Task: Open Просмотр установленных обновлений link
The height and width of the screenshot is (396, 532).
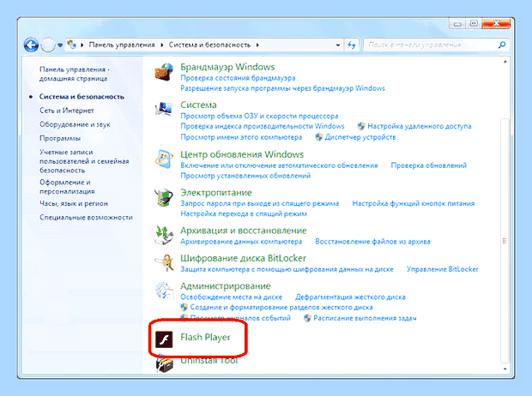Action: [x=245, y=176]
